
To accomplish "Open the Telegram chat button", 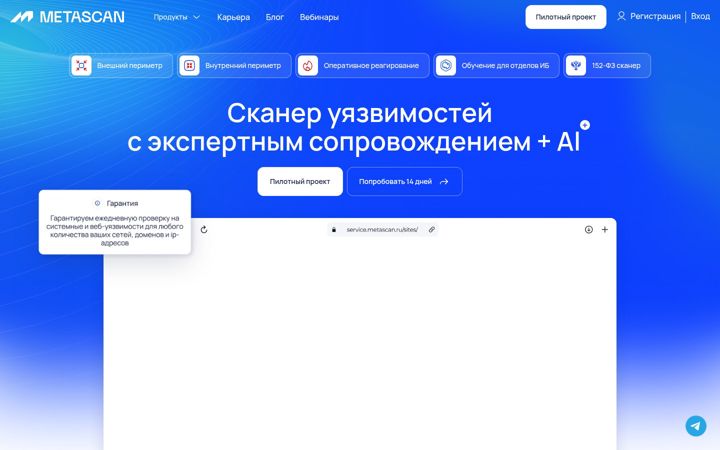I will 696,426.
